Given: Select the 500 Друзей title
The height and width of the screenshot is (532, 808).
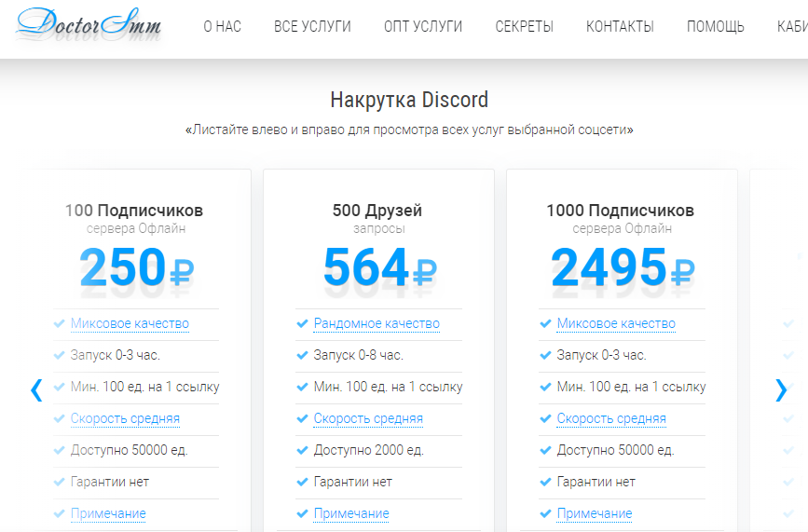Looking at the screenshot, I should pyautogui.click(x=377, y=211).
